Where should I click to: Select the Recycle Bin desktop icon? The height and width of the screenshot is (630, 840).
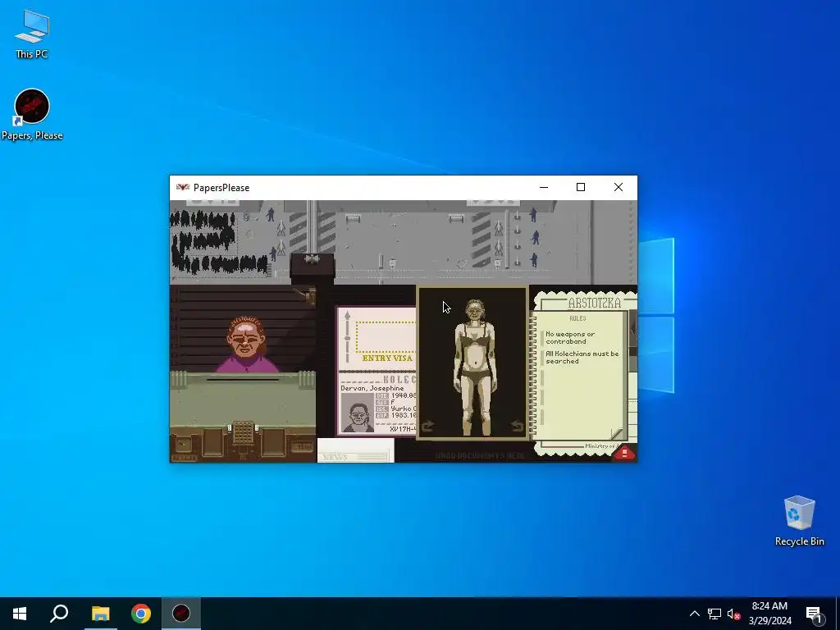pos(799,521)
